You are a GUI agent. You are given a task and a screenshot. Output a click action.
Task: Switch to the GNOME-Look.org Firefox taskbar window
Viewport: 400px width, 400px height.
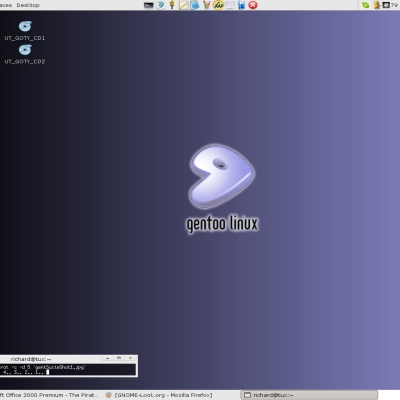coord(159,395)
